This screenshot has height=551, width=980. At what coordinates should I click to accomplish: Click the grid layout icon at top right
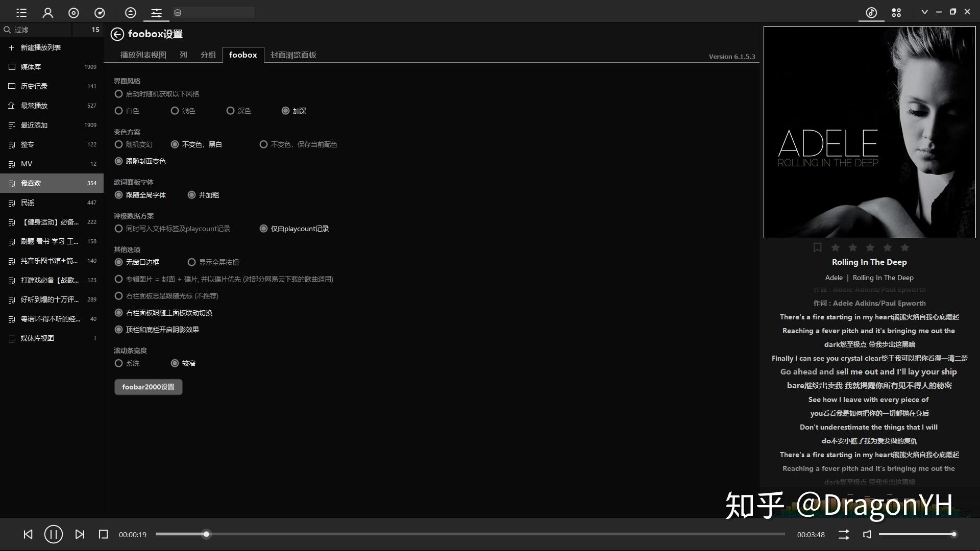click(897, 12)
